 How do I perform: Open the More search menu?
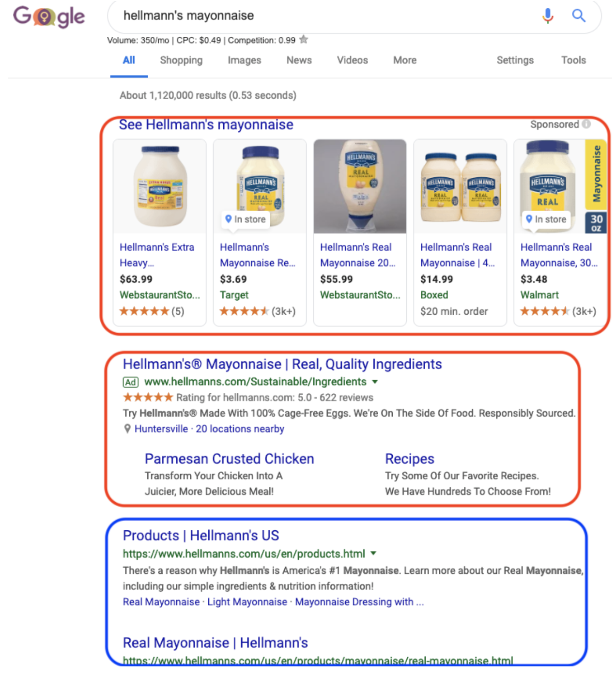pos(405,60)
